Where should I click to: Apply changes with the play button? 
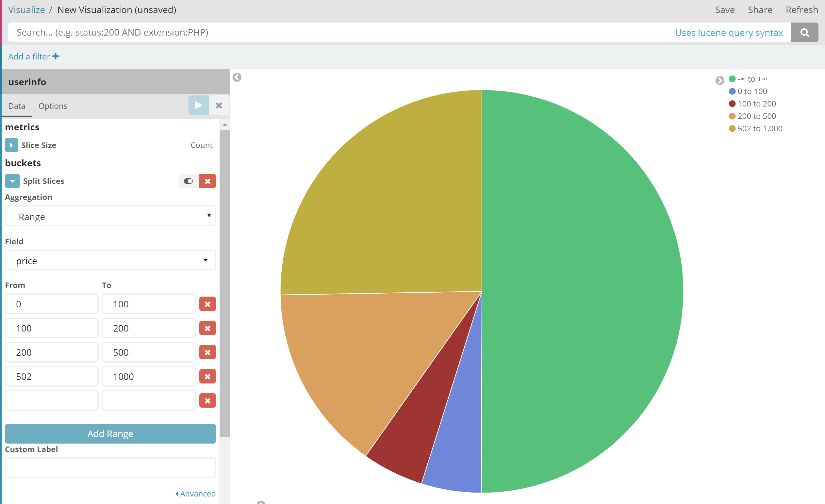pos(199,106)
